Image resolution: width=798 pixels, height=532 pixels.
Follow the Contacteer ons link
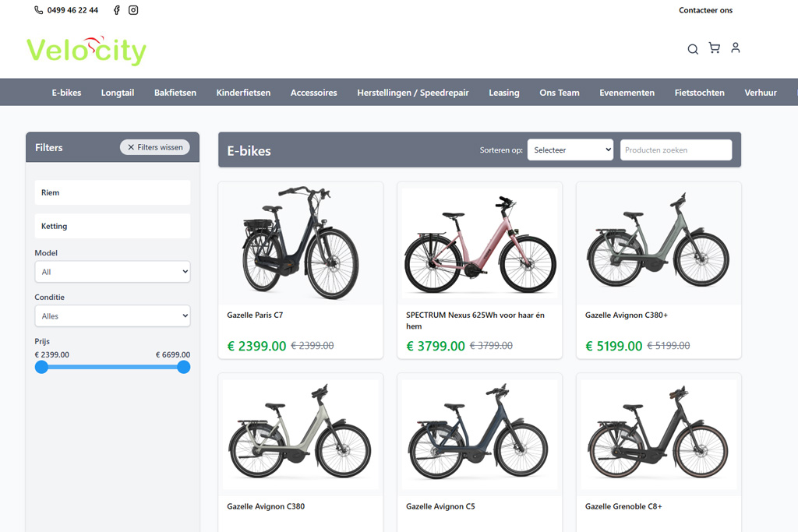(705, 11)
